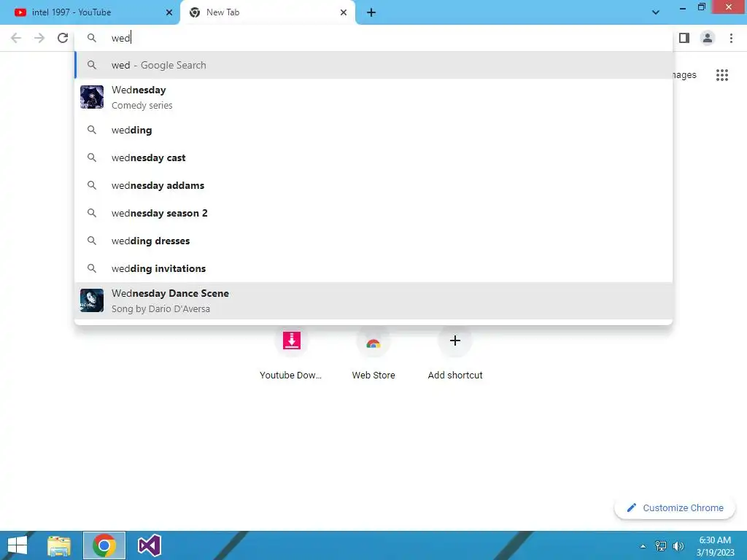This screenshot has width=747, height=560.
Task: Open the Windows Start menu
Action: coord(18,545)
